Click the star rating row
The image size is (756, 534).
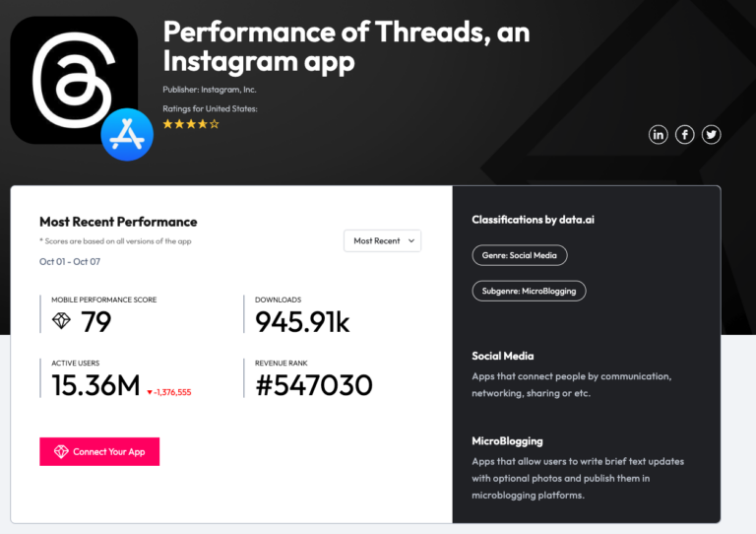(x=191, y=124)
